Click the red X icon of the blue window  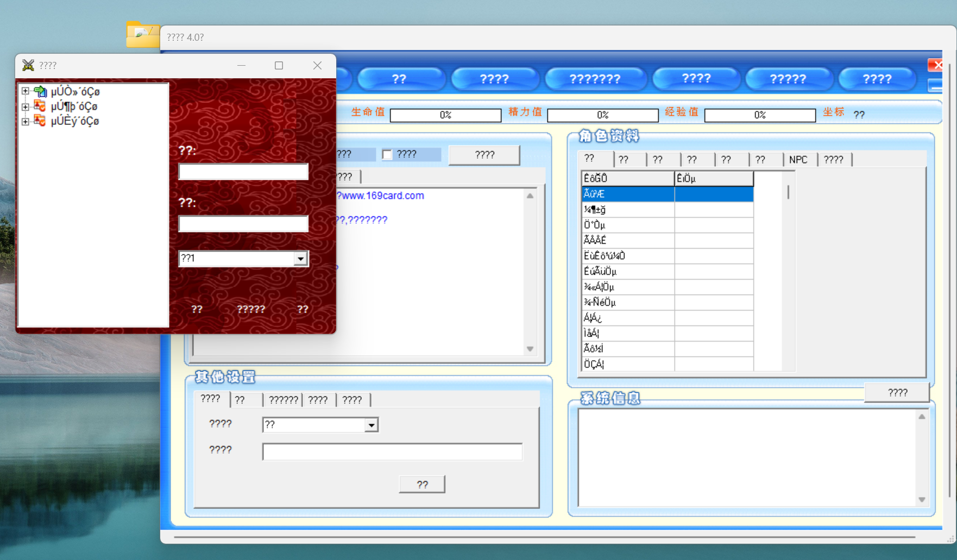pos(936,65)
